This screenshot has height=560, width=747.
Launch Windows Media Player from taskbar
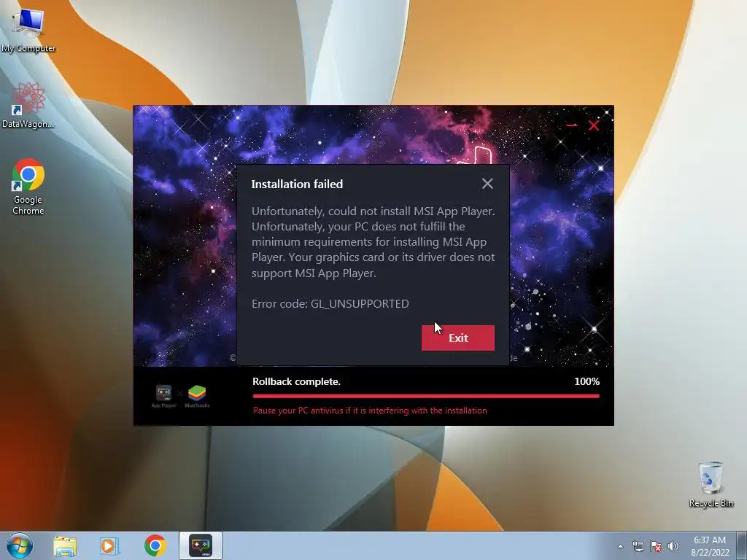pos(109,545)
